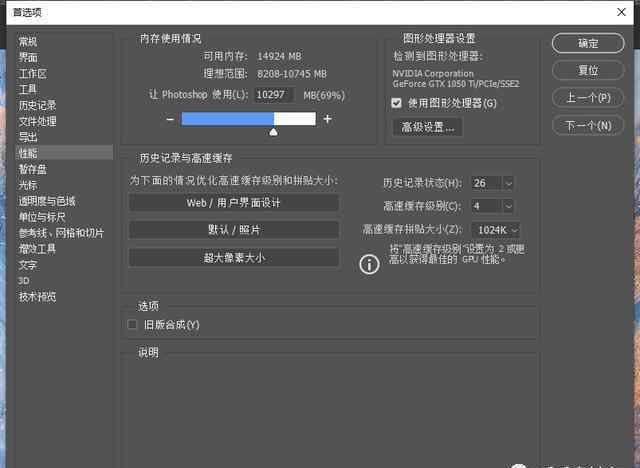Screen dimensions: 640x468
Task: Open 文件处理 preferences
Action: tap(37, 121)
